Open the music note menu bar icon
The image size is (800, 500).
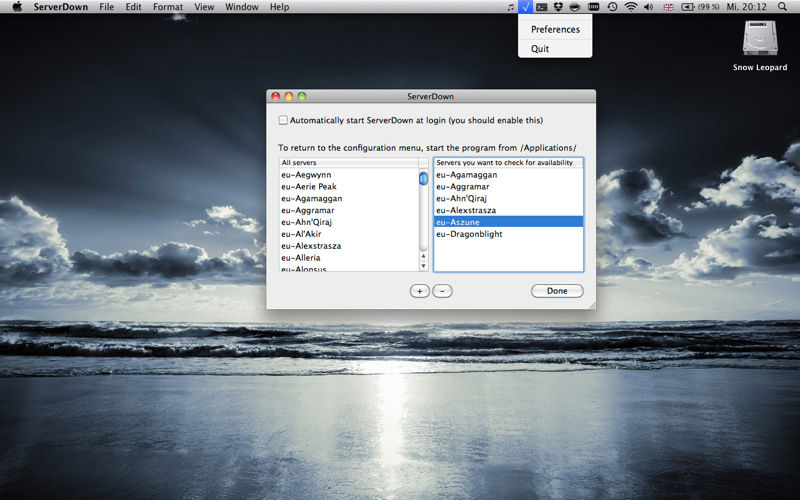(x=510, y=7)
